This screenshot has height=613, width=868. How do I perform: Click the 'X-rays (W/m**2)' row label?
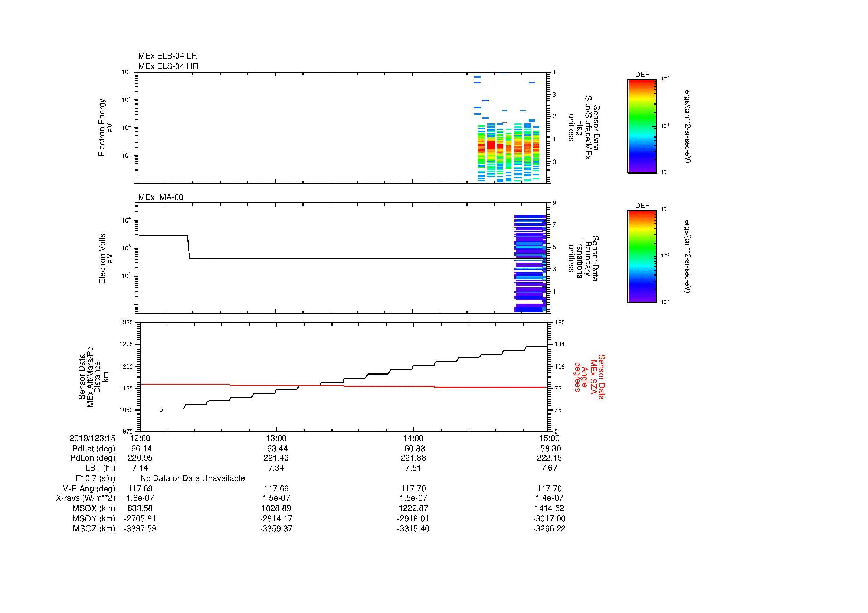coord(86,498)
